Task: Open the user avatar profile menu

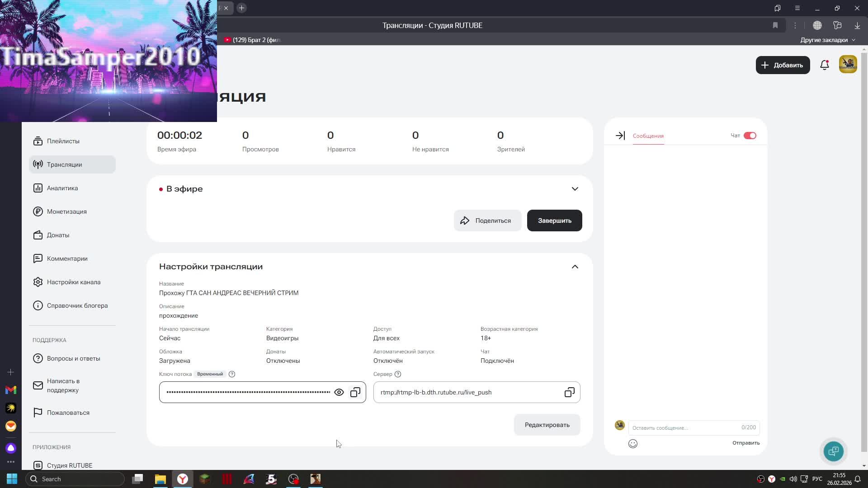Action: coord(848,65)
